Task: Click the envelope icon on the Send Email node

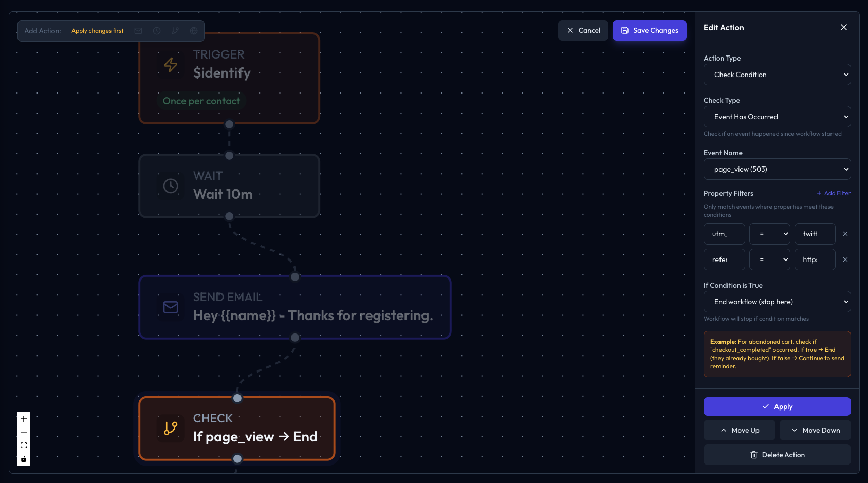Action: click(x=171, y=307)
